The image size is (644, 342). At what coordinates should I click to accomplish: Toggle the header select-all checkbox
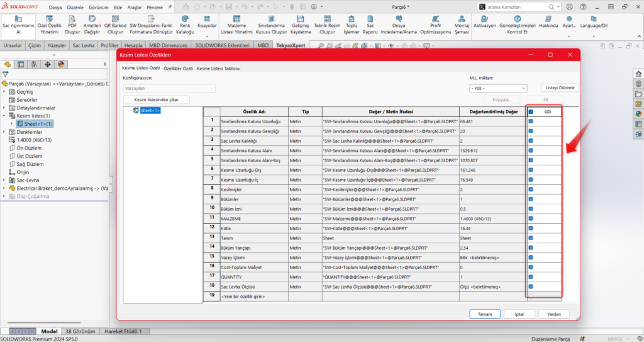pos(531,112)
